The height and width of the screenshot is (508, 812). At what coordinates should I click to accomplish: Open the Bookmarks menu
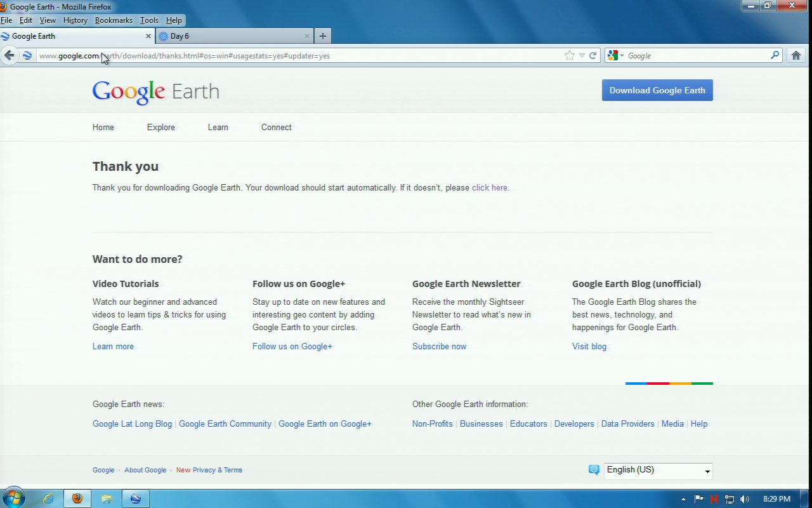[x=114, y=20]
